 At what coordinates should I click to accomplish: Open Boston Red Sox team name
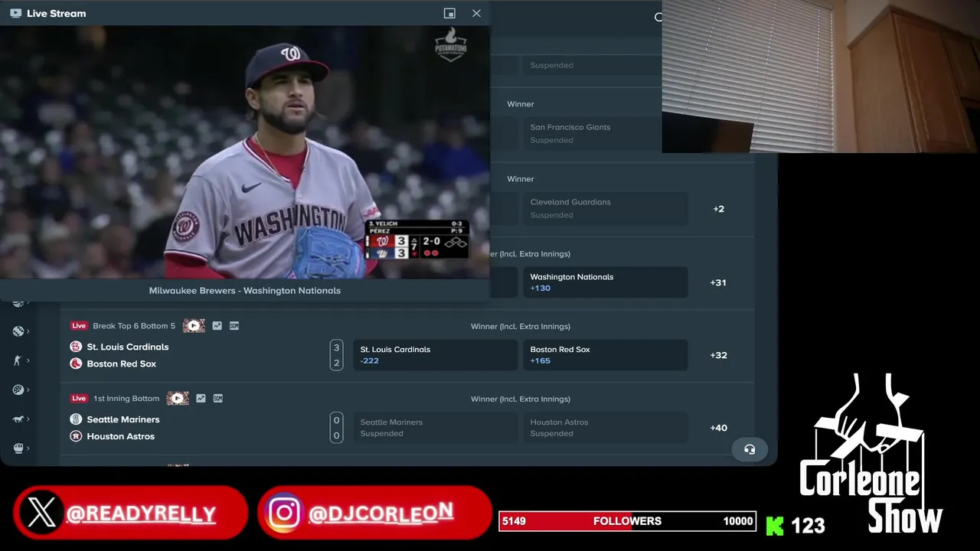(122, 364)
